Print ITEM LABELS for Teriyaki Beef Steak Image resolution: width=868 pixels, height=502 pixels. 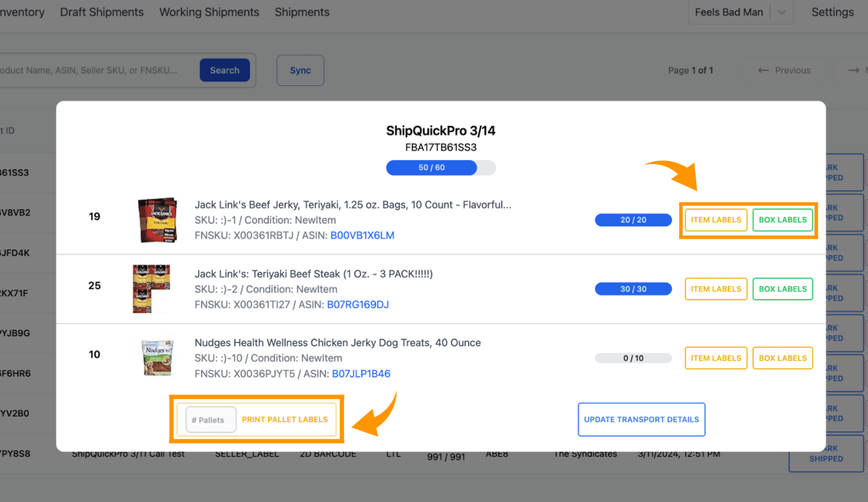716,289
